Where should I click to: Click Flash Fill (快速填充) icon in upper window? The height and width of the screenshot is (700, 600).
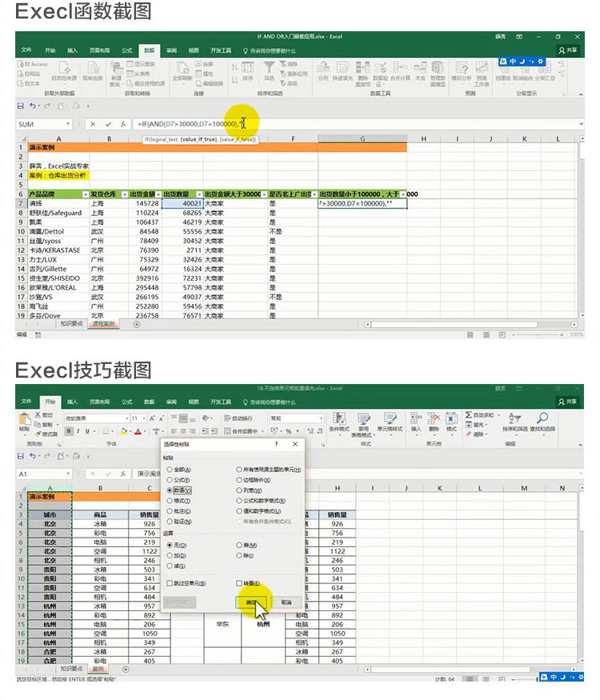tap(342, 68)
